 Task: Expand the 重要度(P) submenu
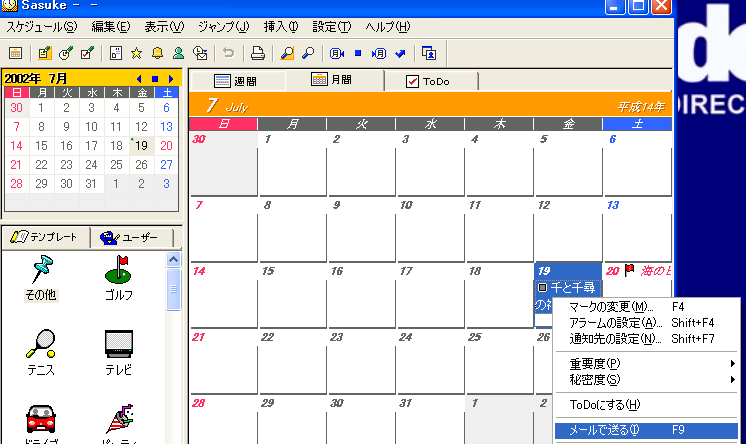click(x=646, y=364)
